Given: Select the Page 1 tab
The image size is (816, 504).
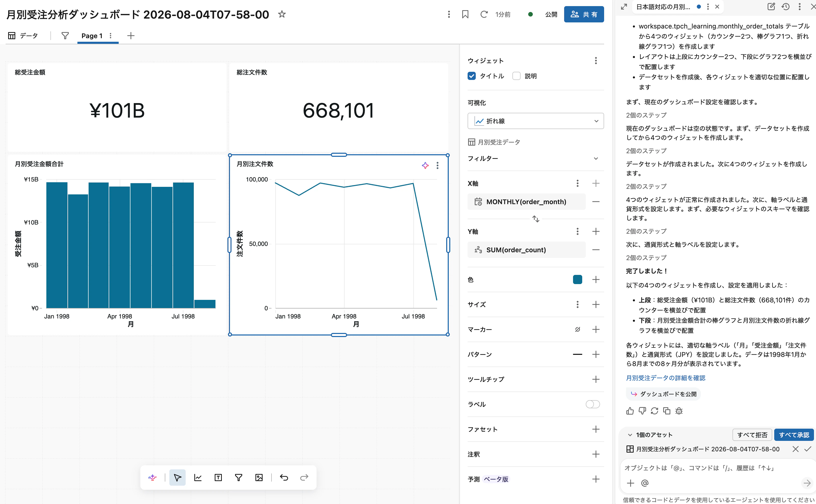Looking at the screenshot, I should click(x=92, y=36).
